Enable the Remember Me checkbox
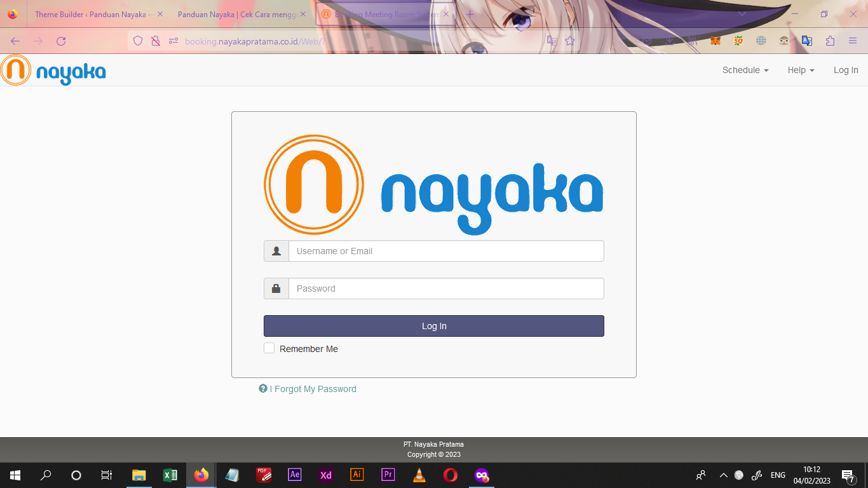The image size is (868, 488). point(269,348)
